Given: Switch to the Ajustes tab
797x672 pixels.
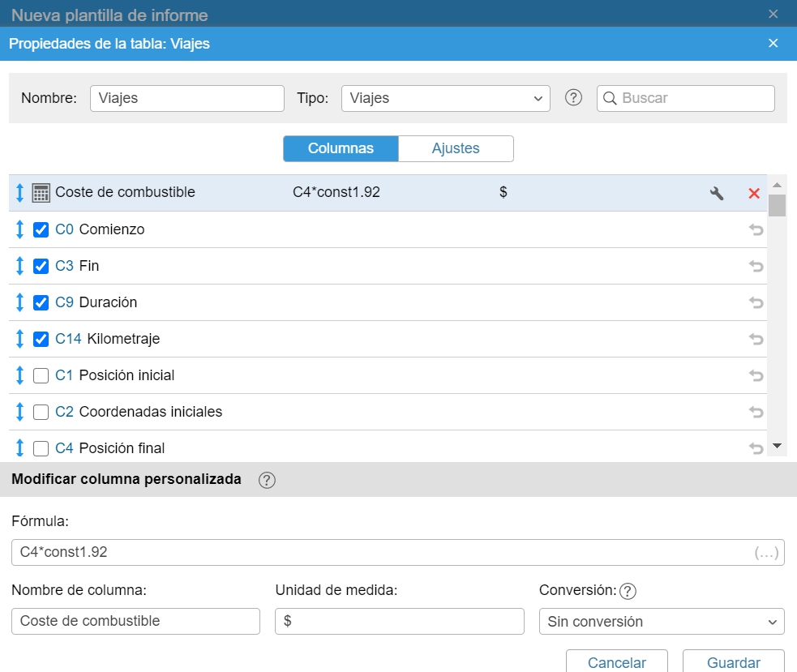Looking at the screenshot, I should tap(456, 148).
